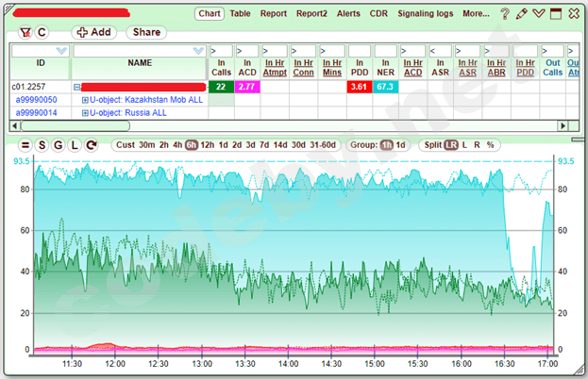Image resolution: width=588 pixels, height=379 pixels.
Task: Expand U-object: Kazakhstan Mob ALL
Action: pos(85,100)
